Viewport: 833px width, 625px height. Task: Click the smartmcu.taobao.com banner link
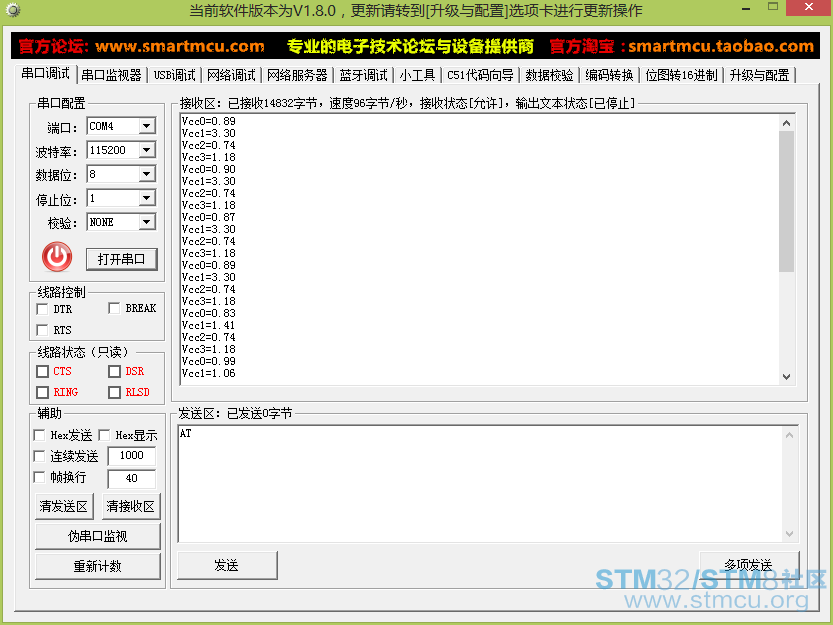coord(721,46)
